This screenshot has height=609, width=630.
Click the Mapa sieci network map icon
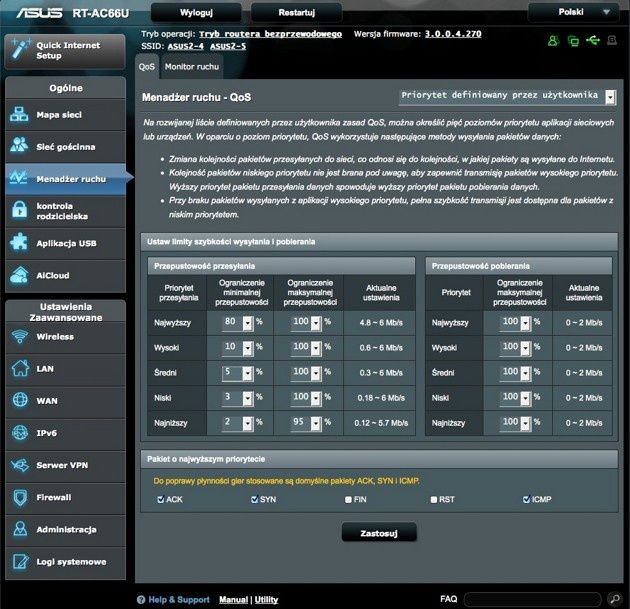point(19,114)
